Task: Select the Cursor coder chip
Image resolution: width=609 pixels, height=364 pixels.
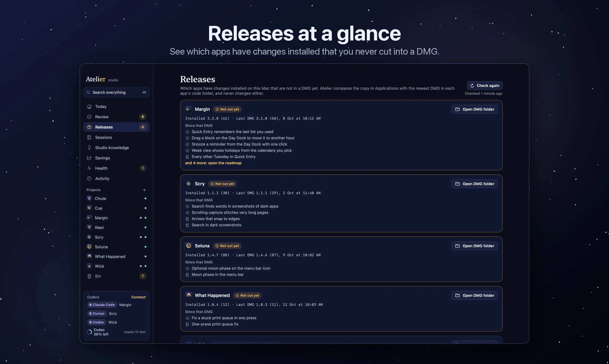Action: click(x=97, y=313)
